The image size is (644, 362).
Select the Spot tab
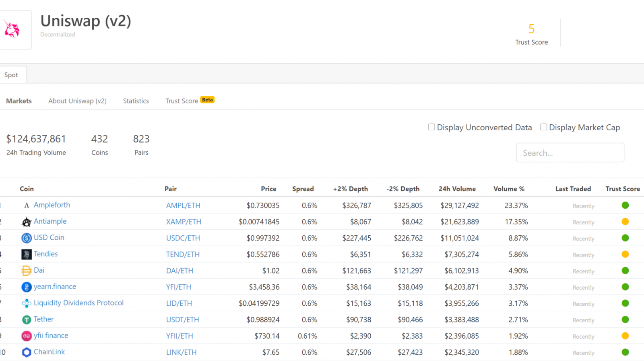(11, 75)
